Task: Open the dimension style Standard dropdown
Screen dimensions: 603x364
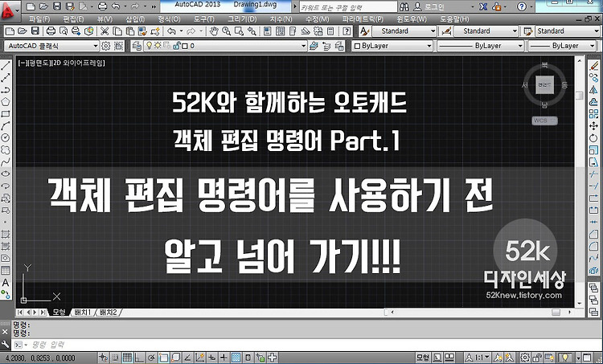Action: coord(486,31)
